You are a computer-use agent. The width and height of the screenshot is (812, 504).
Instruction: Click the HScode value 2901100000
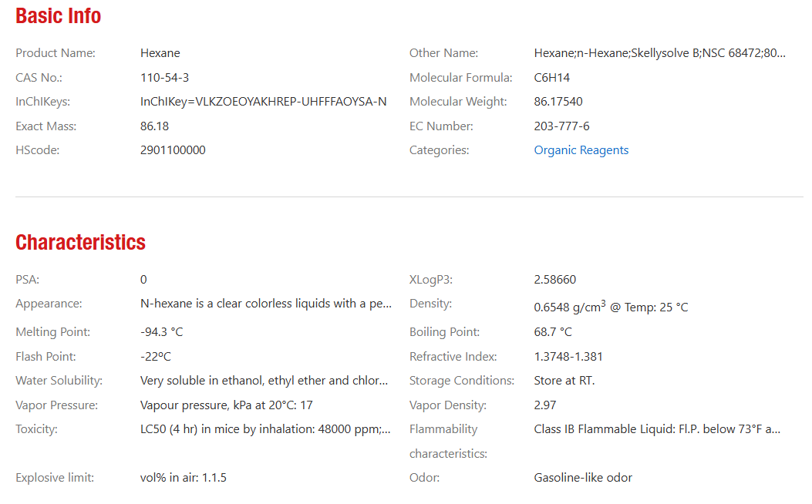173,150
